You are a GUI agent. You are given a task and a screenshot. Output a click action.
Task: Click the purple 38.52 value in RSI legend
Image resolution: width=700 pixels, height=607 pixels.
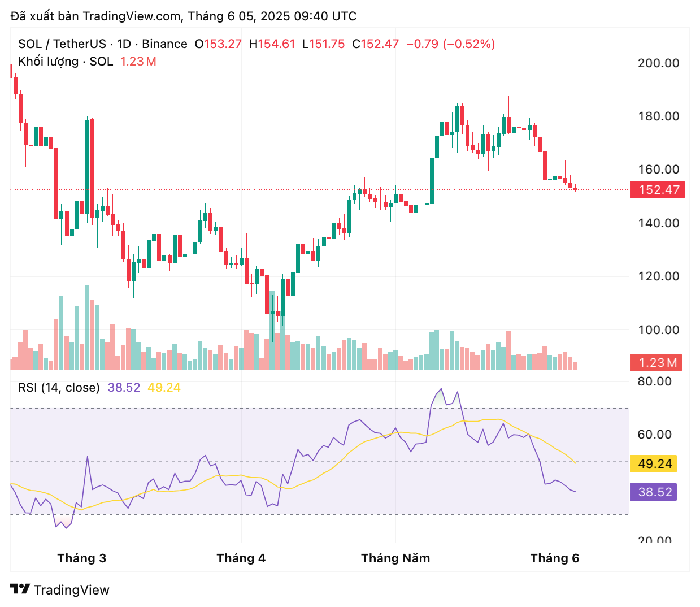coord(124,388)
